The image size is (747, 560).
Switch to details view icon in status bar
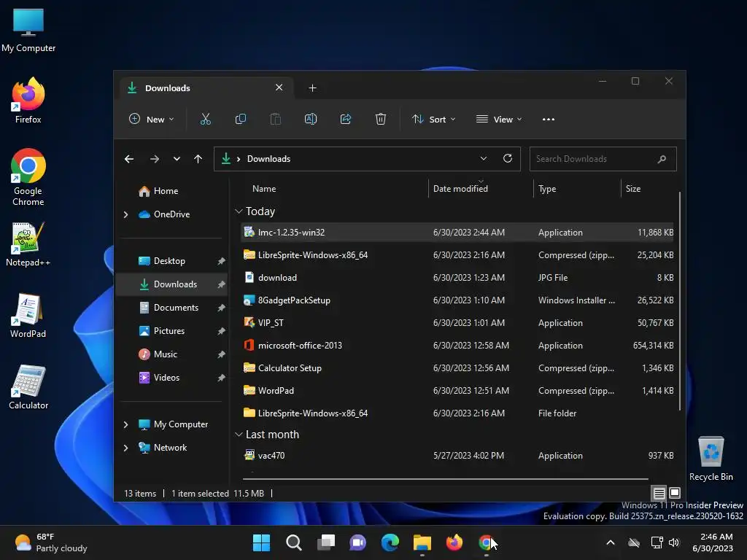(659, 493)
